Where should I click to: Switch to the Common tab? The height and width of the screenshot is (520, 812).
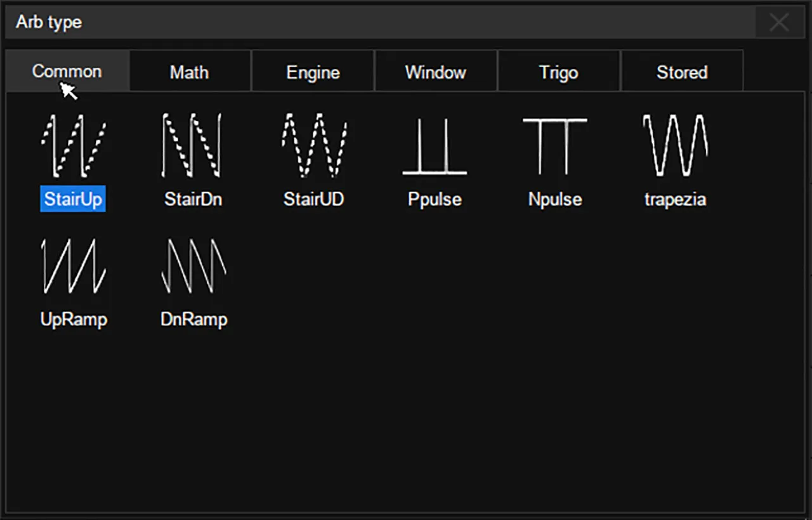pyautogui.click(x=67, y=72)
